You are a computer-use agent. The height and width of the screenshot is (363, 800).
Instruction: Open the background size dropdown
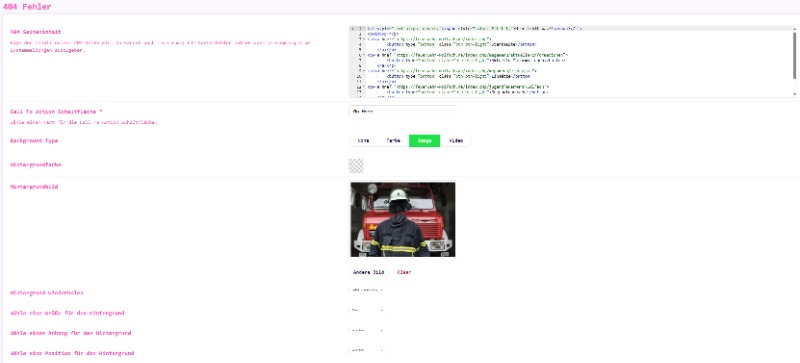pos(366,310)
